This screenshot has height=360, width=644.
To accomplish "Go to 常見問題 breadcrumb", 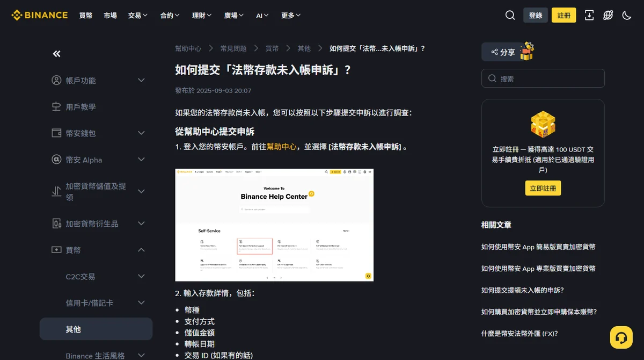I will 233,48.
